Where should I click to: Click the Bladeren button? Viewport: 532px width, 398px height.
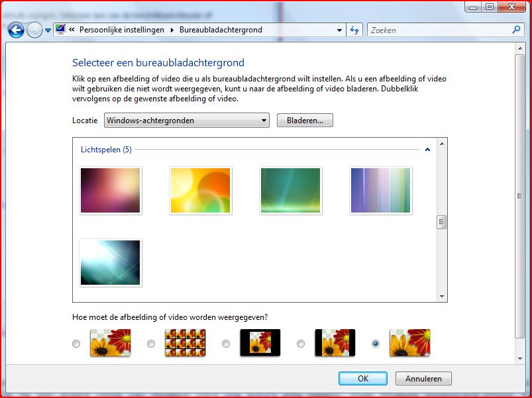click(x=305, y=120)
